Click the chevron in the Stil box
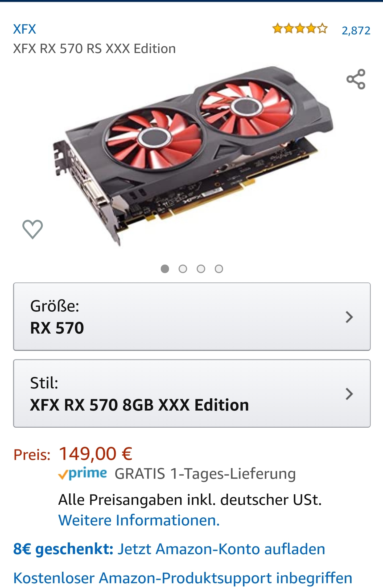The width and height of the screenshot is (383, 588). (x=349, y=394)
